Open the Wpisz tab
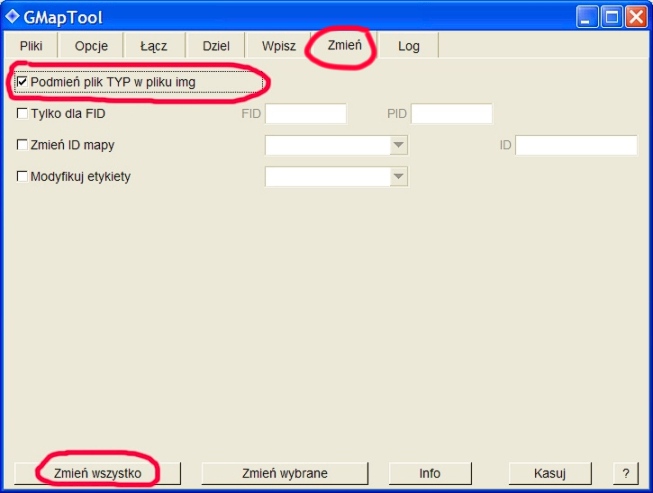Image resolution: width=653 pixels, height=493 pixels. click(x=278, y=46)
